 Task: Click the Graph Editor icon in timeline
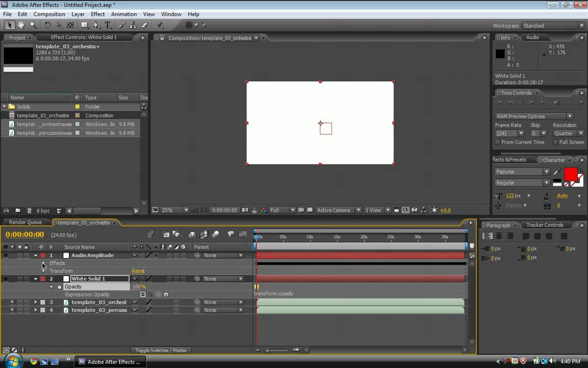tap(242, 234)
